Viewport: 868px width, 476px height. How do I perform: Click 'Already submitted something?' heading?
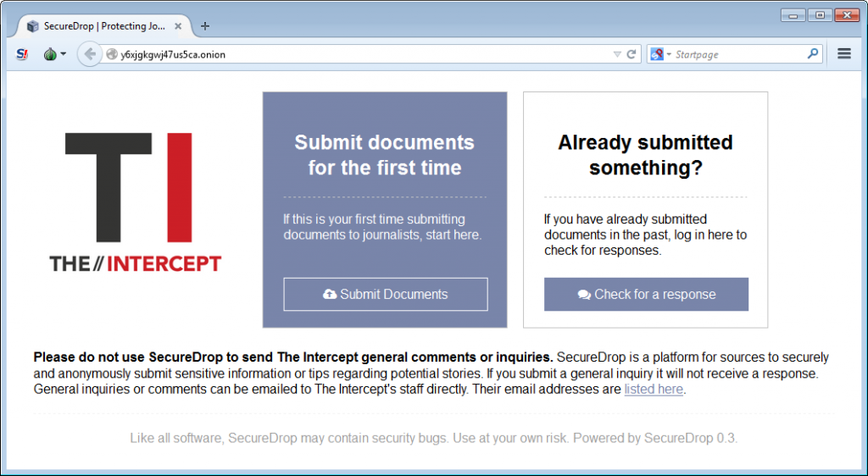(645, 155)
